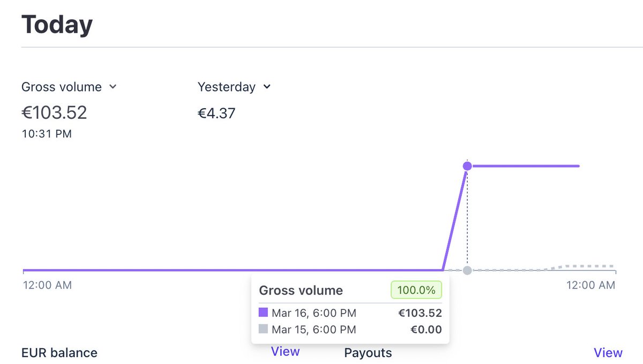Click the Gross volume tooltip title
The width and height of the screenshot is (643, 364).
tap(301, 291)
